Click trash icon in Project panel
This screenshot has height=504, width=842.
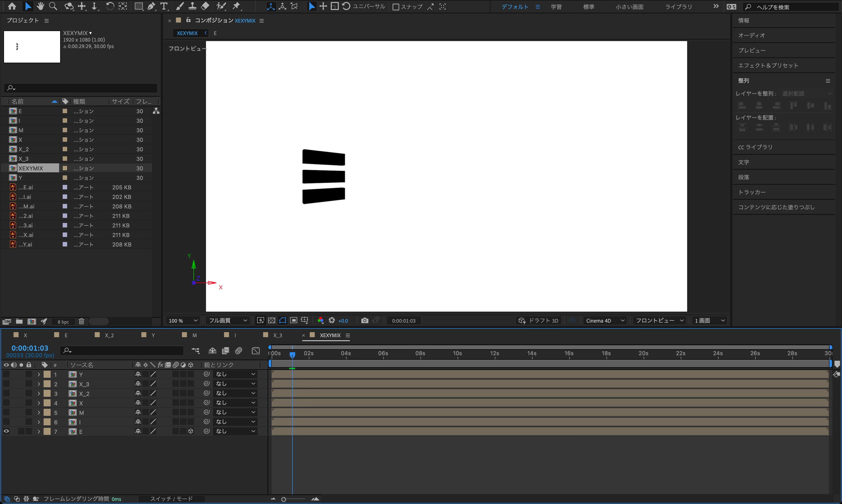tap(81, 321)
